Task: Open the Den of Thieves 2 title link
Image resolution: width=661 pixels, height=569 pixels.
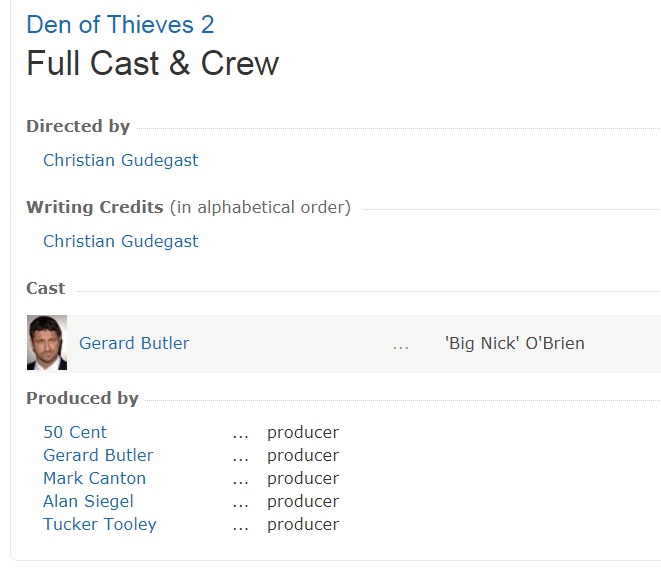Action: pos(120,25)
